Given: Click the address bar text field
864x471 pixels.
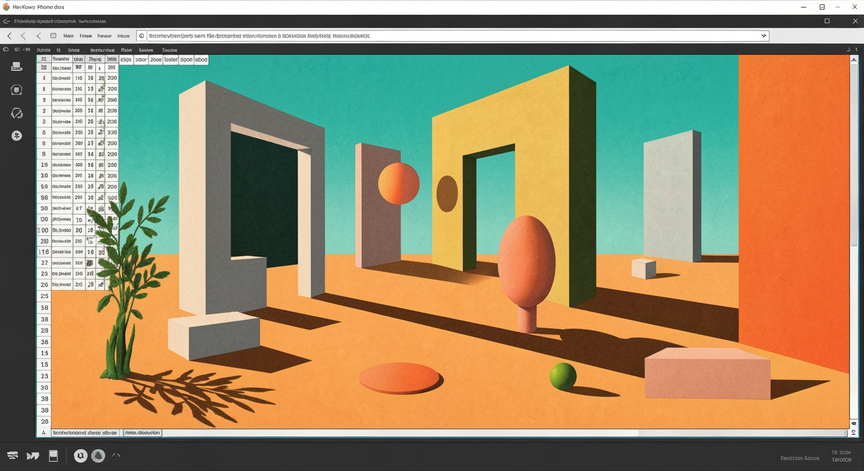Looking at the screenshot, I should [x=452, y=36].
